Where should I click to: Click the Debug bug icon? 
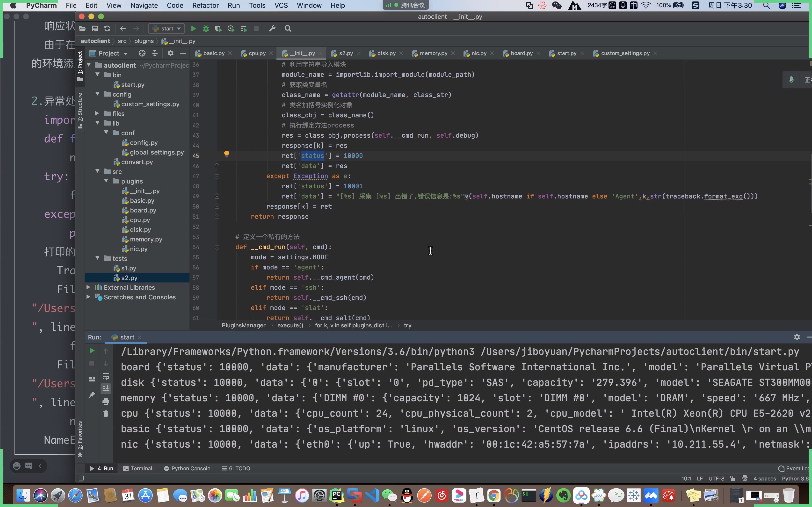(x=206, y=29)
